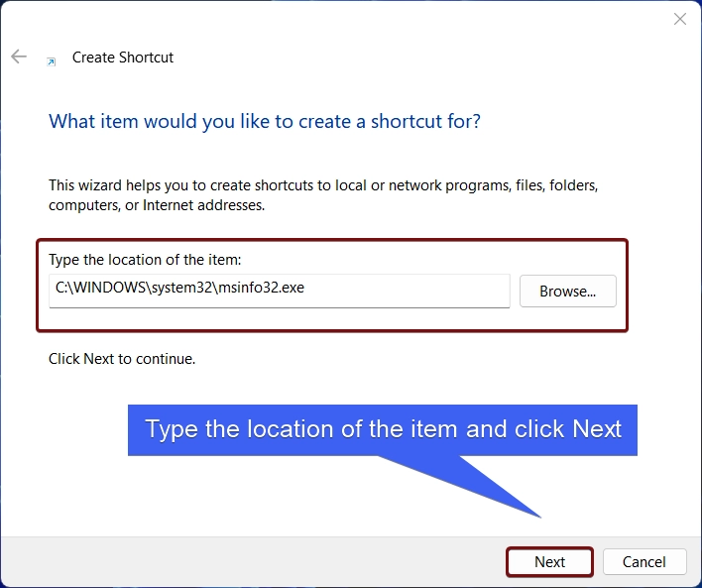
Task: Close the Create Shortcut dialog
Action: coord(679,19)
